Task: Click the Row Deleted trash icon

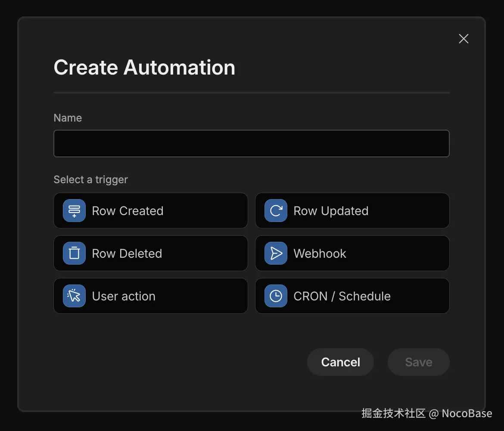Action: (74, 253)
